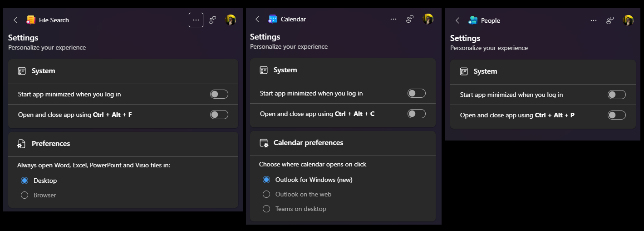Viewport: 644px width, 231px height.
Task: Go back from File Search settings
Action: click(x=15, y=20)
